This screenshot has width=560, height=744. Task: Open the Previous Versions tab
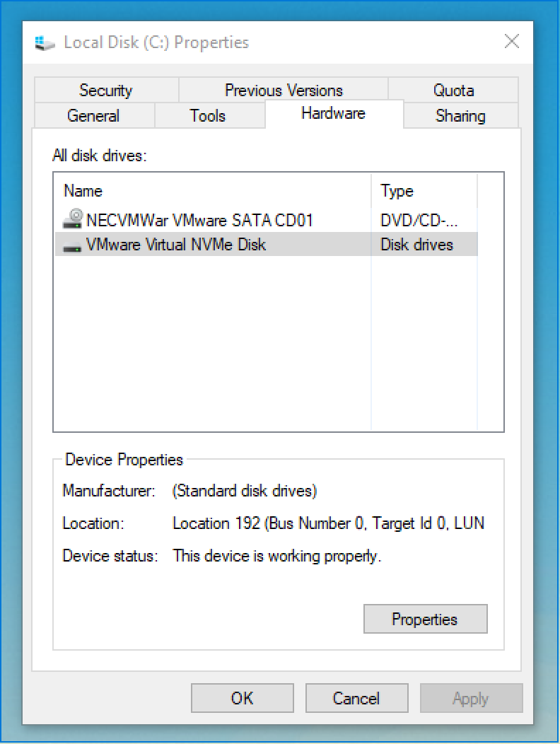[284, 91]
